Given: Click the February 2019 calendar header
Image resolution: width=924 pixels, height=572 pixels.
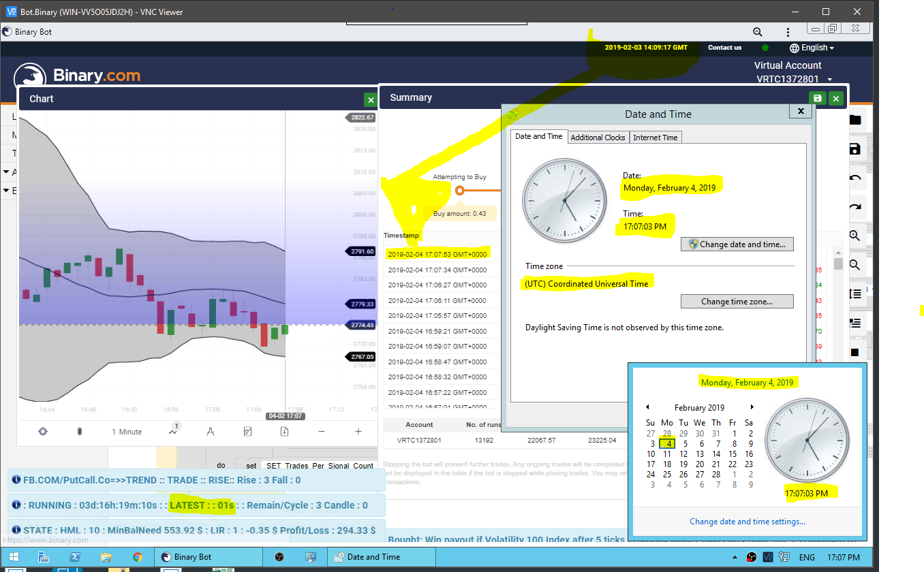Looking at the screenshot, I should point(699,408).
